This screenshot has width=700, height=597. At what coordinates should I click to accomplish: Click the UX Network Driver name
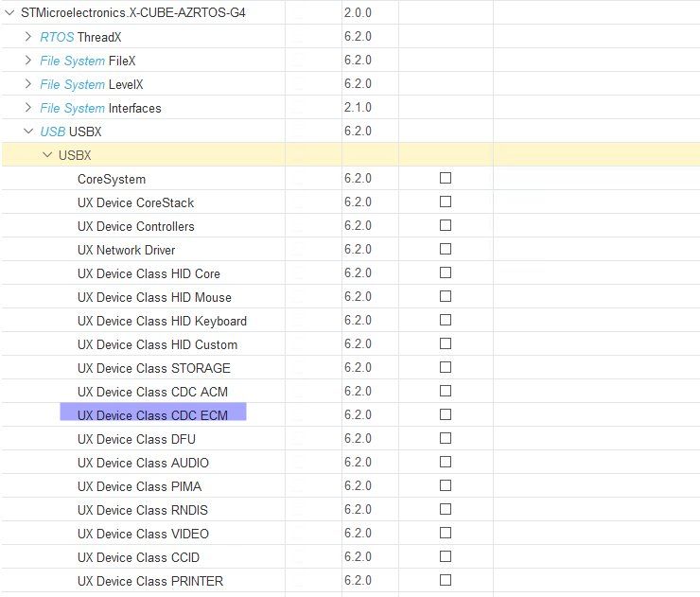[126, 250]
